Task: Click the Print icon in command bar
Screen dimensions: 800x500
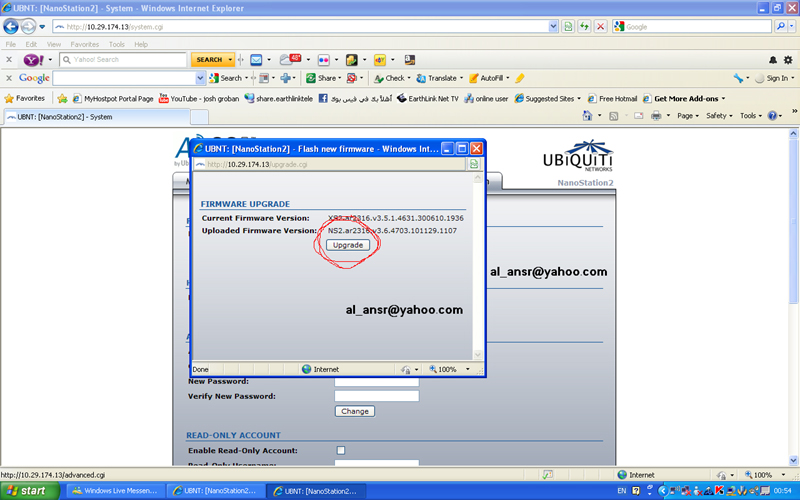Action: pyautogui.click(x=656, y=116)
